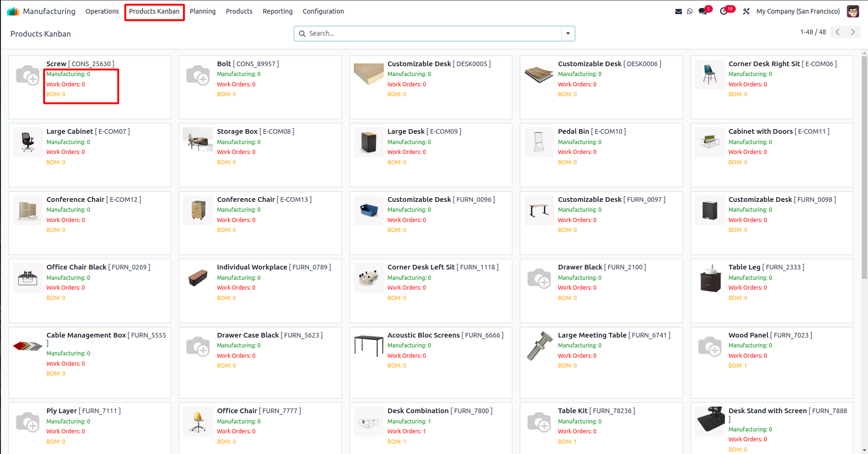Open the user avatar menu
The image size is (868, 454).
click(x=853, y=11)
